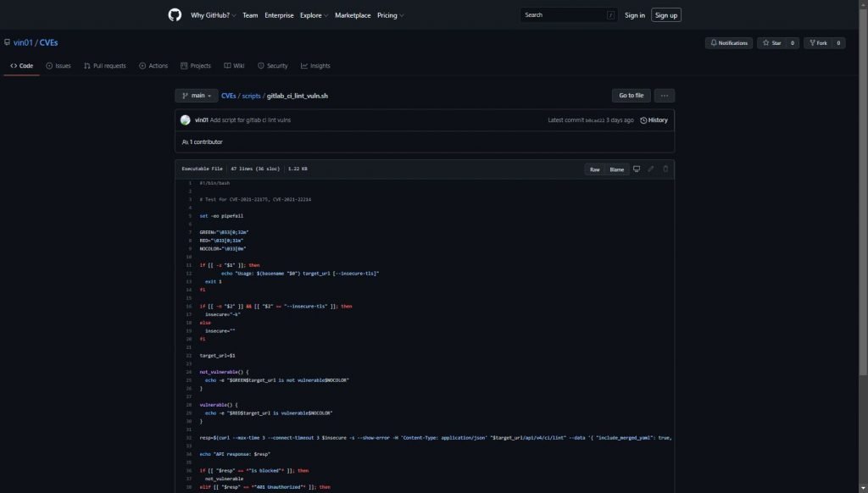868x493 pixels.
Task: Open the vin01 user profile link
Action: pyautogui.click(x=23, y=42)
